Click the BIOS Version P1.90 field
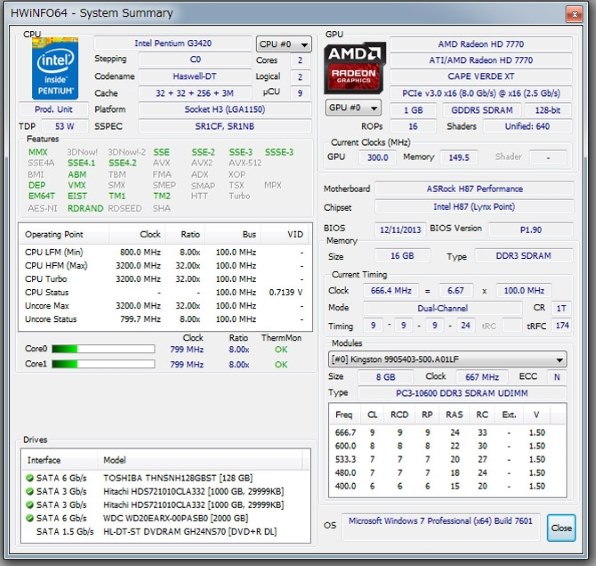The image size is (596, 566). pos(531,230)
